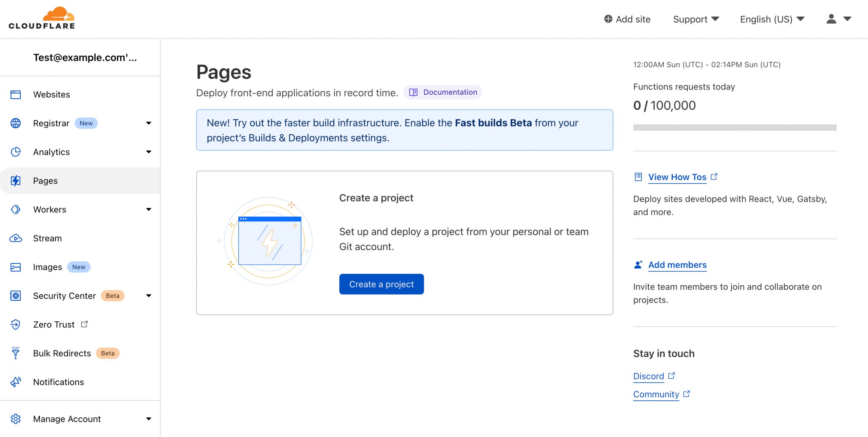Image resolution: width=868 pixels, height=437 pixels.
Task: Click the external link icon beside Zero Trust
Action: (x=84, y=324)
